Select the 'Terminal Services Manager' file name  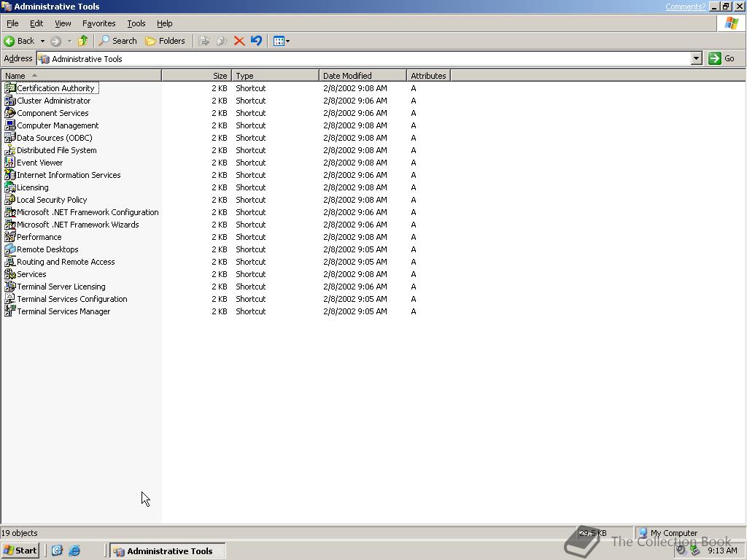tap(63, 311)
